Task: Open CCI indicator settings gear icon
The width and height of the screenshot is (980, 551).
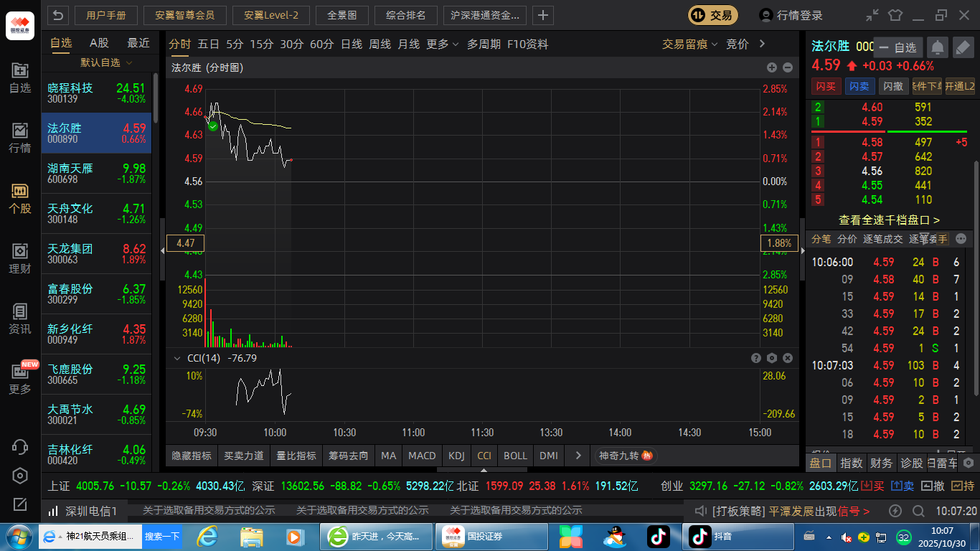Action: pyautogui.click(x=772, y=358)
